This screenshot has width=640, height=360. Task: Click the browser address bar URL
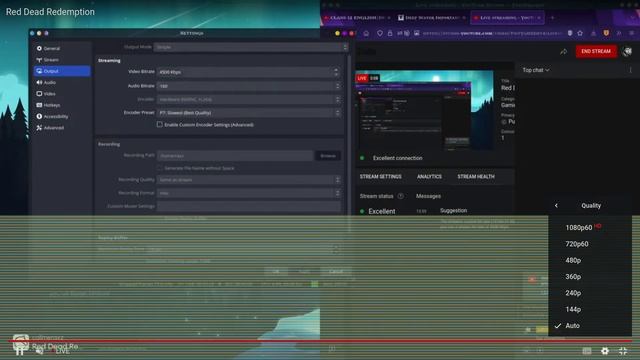click(492, 33)
